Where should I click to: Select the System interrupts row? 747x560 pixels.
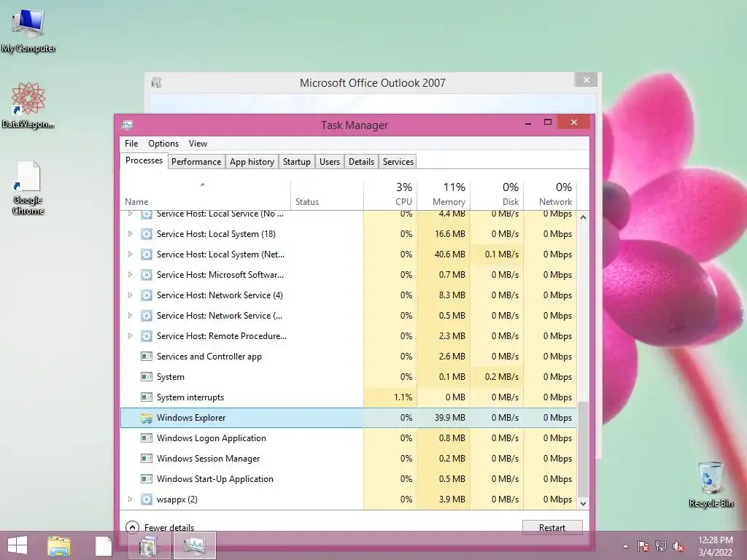[x=349, y=397]
